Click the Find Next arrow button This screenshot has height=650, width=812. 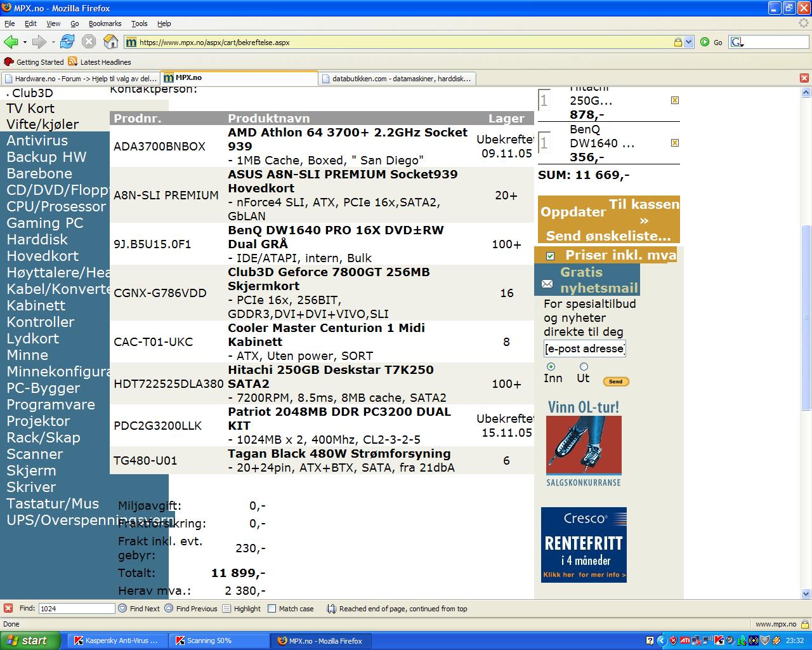pos(139,608)
